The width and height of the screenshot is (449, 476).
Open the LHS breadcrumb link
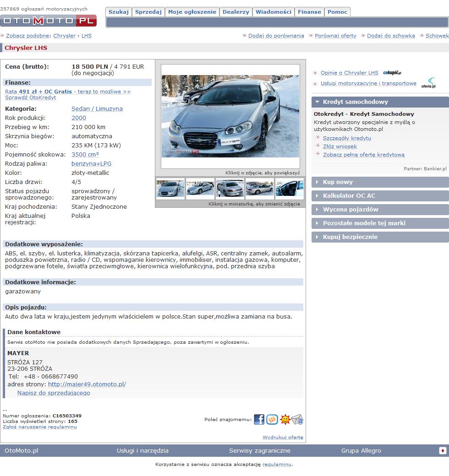(87, 36)
